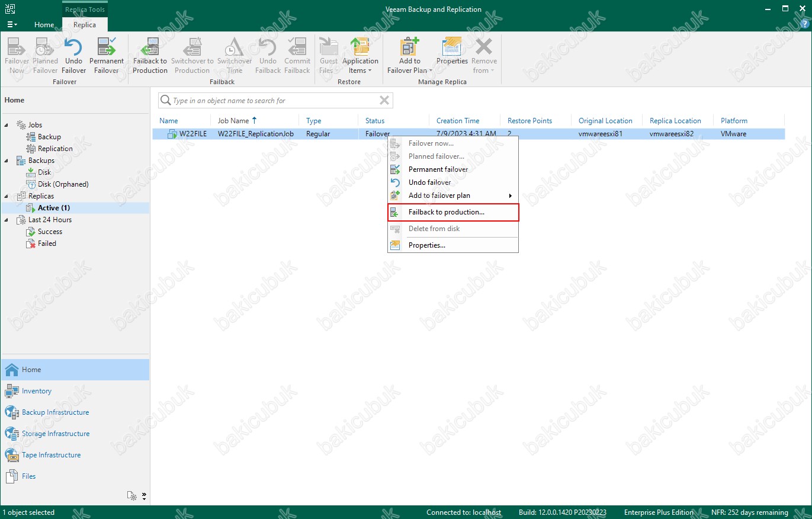Click Failback to Production in the ribbon

pos(150,56)
